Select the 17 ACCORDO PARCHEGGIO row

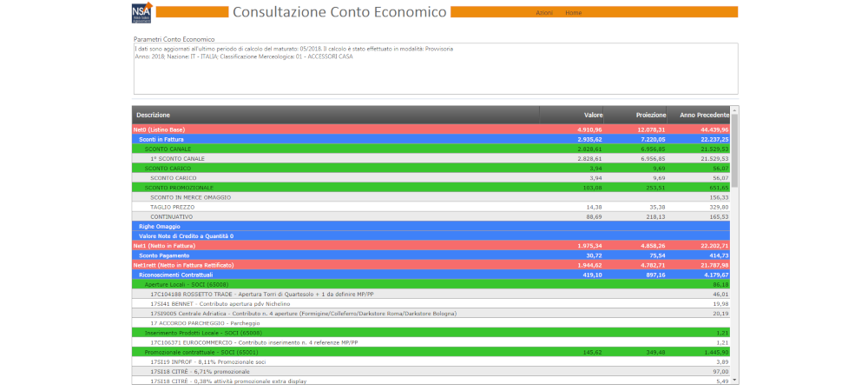[x=431, y=323]
